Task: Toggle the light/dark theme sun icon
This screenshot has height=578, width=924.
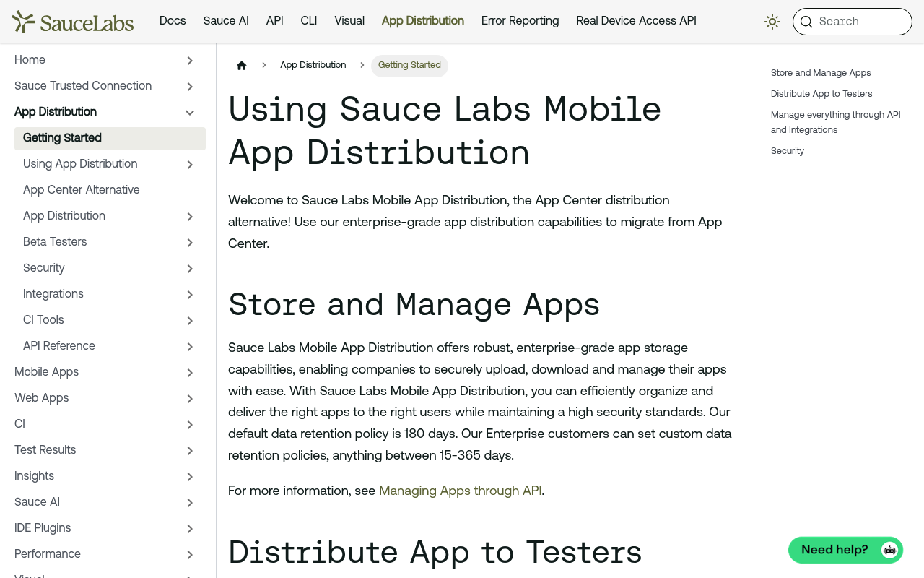Action: click(x=772, y=22)
